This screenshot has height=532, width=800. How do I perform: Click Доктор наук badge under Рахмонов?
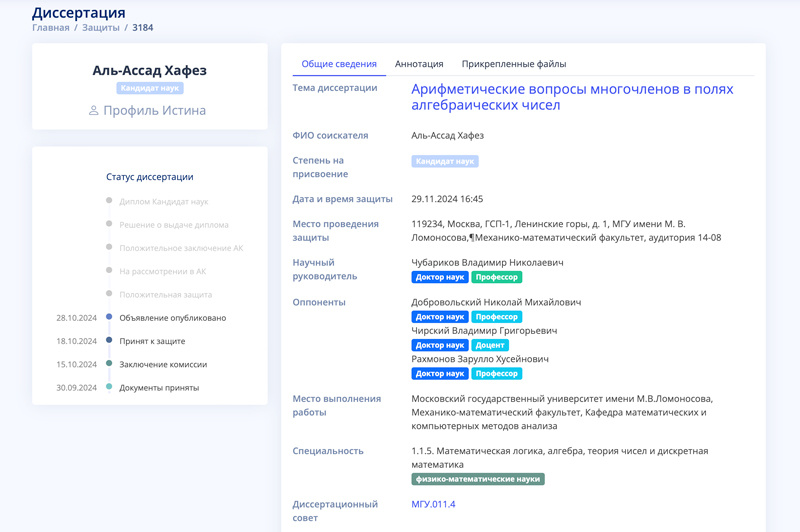[x=440, y=373]
